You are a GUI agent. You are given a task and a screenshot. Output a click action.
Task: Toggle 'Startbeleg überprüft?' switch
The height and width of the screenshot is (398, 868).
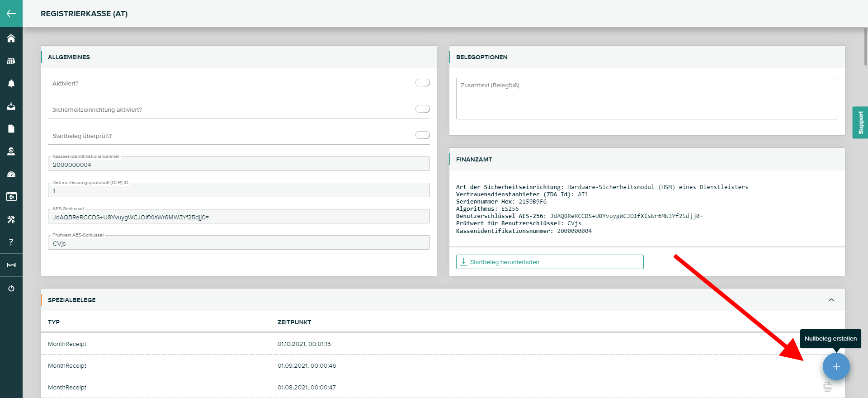[422, 135]
